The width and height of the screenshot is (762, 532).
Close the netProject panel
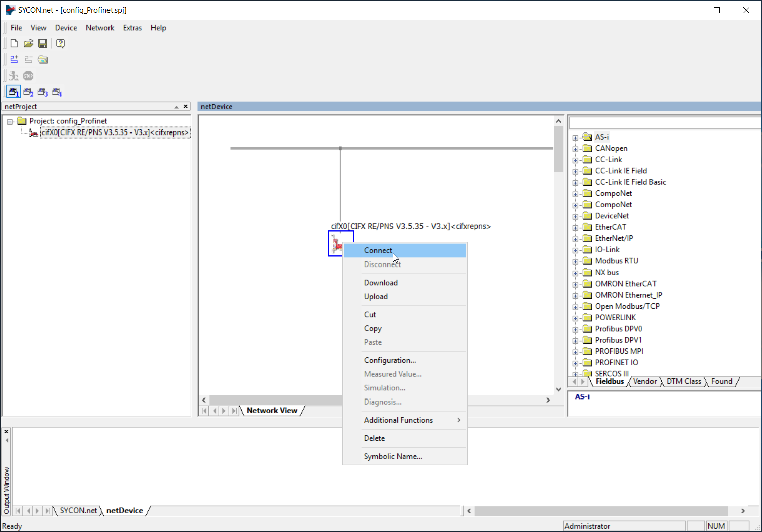tap(186, 106)
